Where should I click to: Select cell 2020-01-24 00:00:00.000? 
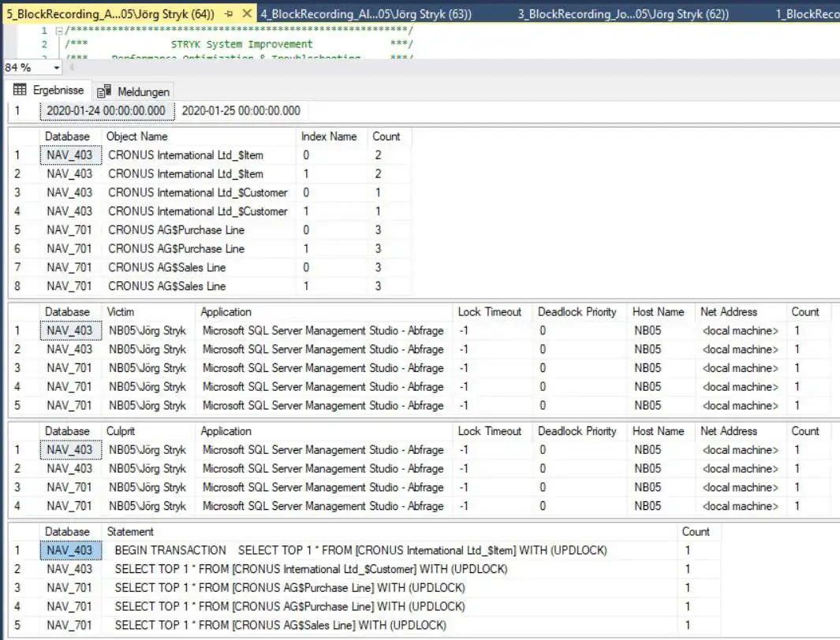[x=106, y=111]
